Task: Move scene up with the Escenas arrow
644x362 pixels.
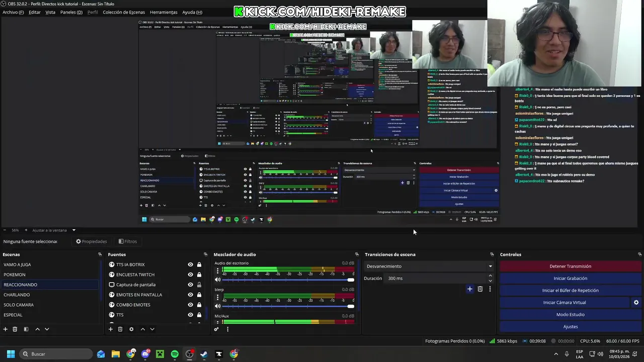Action: [37, 329]
